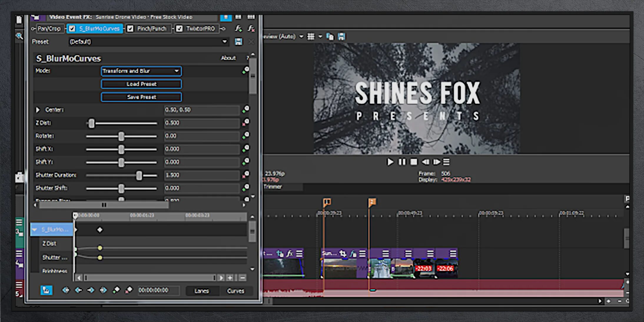Click the plug-in chain FX add icon
Screen dimensions: 644x322
238,29
